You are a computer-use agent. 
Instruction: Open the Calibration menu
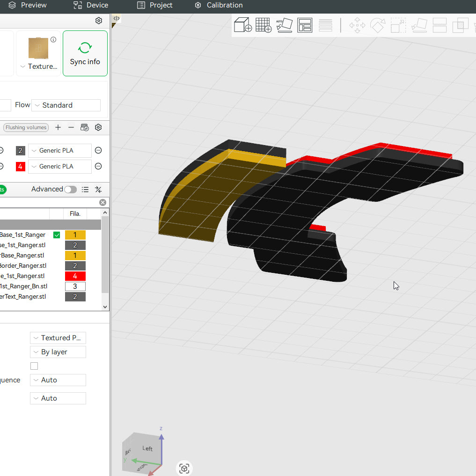click(x=219, y=6)
